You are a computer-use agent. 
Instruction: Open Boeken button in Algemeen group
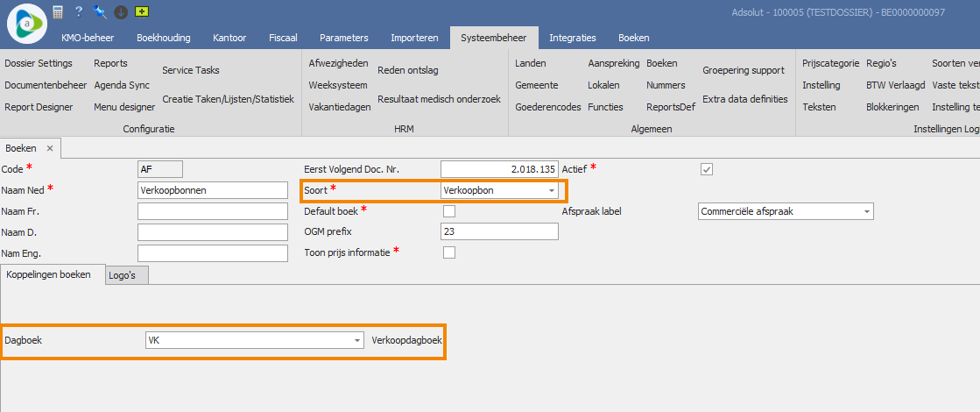662,63
